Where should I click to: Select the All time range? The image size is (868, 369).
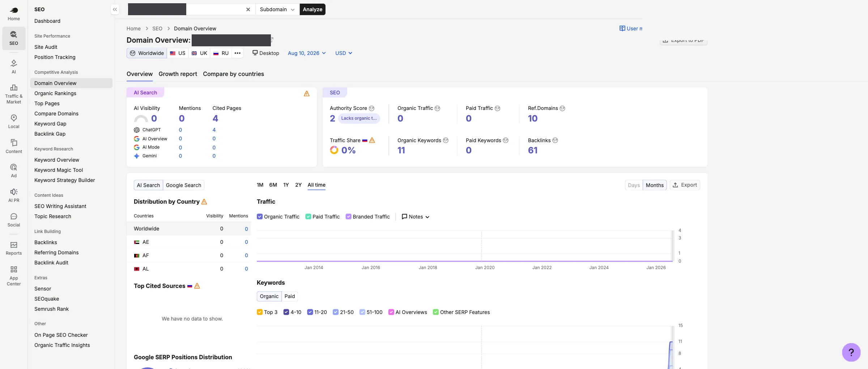pos(316,185)
